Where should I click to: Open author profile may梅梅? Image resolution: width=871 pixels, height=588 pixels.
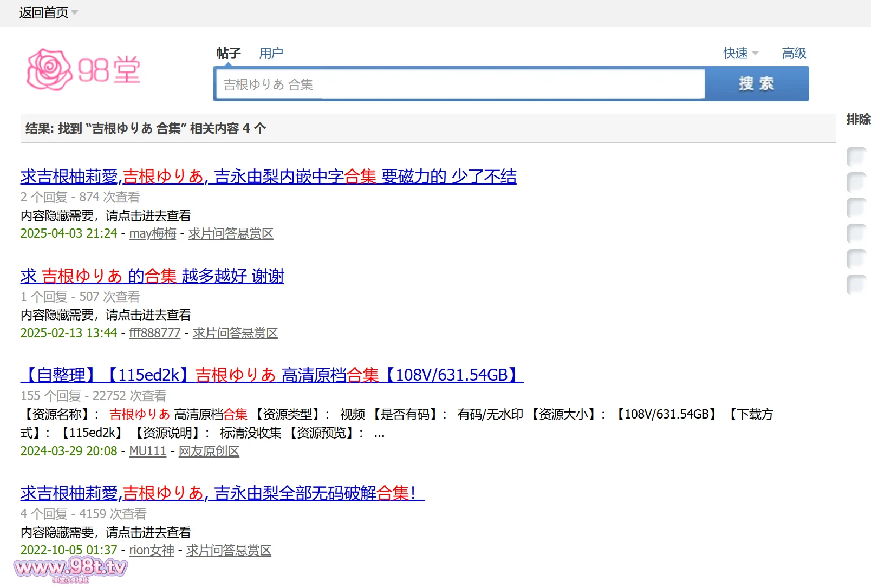coord(153,233)
